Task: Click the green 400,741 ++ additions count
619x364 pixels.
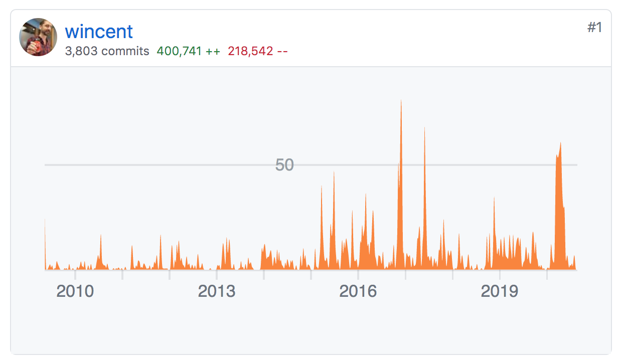Action: (x=188, y=51)
